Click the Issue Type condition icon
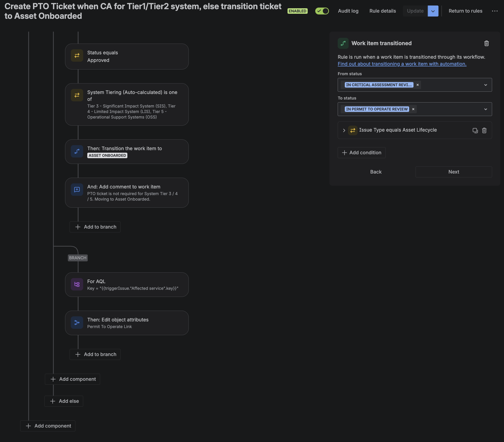Screen dimensions: 504x442 [x=353, y=130]
